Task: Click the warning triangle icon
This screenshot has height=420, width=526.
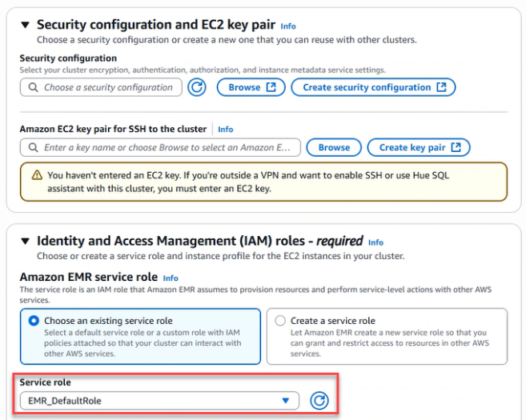Action: pos(37,174)
